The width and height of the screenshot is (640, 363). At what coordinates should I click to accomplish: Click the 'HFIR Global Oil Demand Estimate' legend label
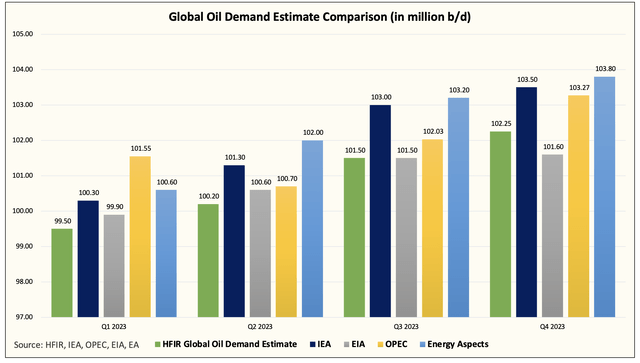tap(230, 344)
